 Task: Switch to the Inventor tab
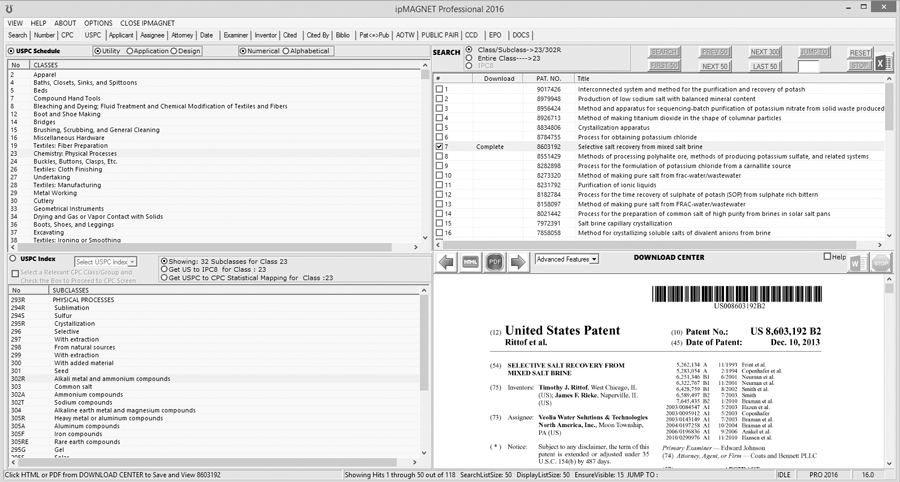(x=266, y=36)
